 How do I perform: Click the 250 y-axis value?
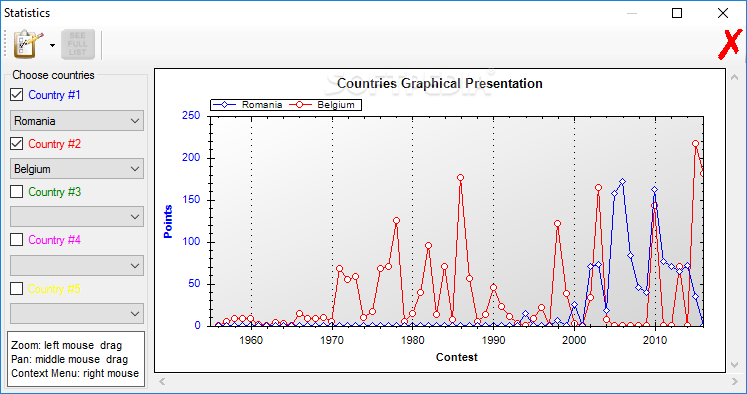point(191,116)
